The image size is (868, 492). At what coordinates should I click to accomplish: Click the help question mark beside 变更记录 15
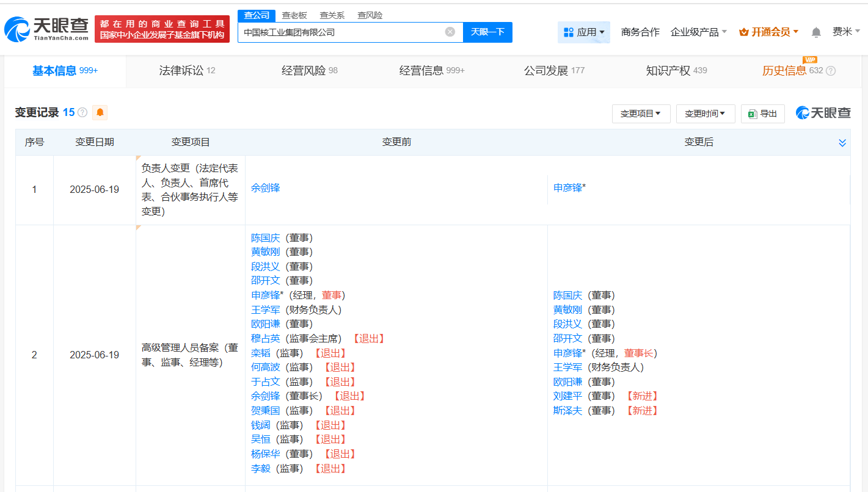[x=82, y=112]
